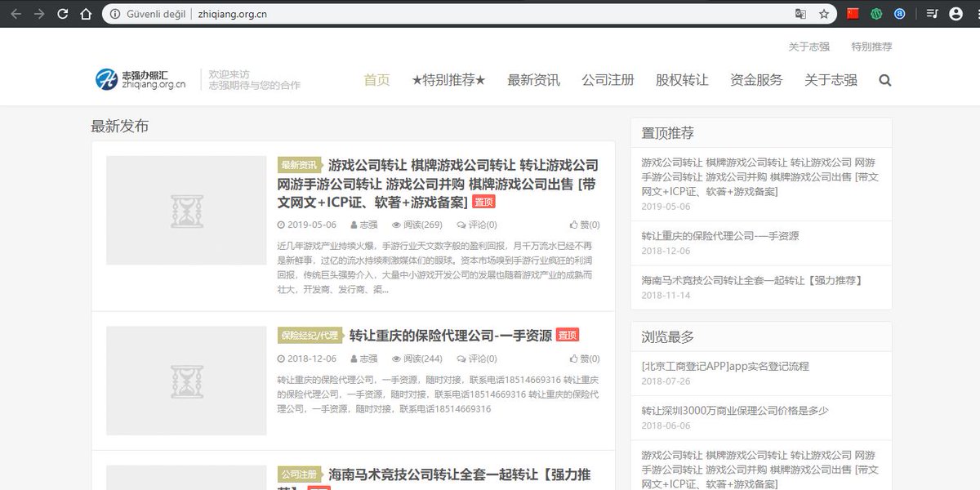
Task: Open the blue circular extension icon
Action: click(900, 14)
